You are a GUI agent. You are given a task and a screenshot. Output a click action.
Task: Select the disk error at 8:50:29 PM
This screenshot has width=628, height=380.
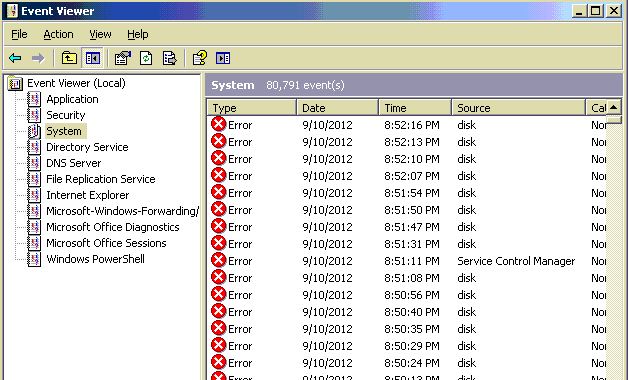click(x=407, y=346)
